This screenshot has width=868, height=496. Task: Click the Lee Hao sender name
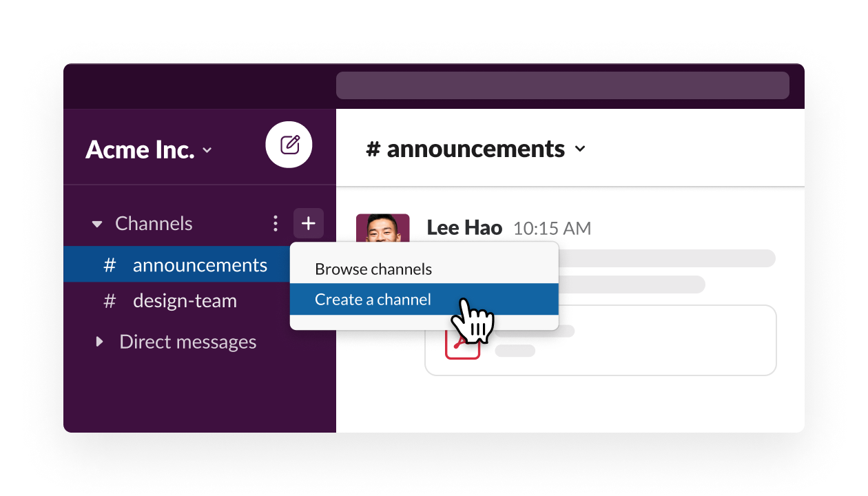[x=464, y=228]
